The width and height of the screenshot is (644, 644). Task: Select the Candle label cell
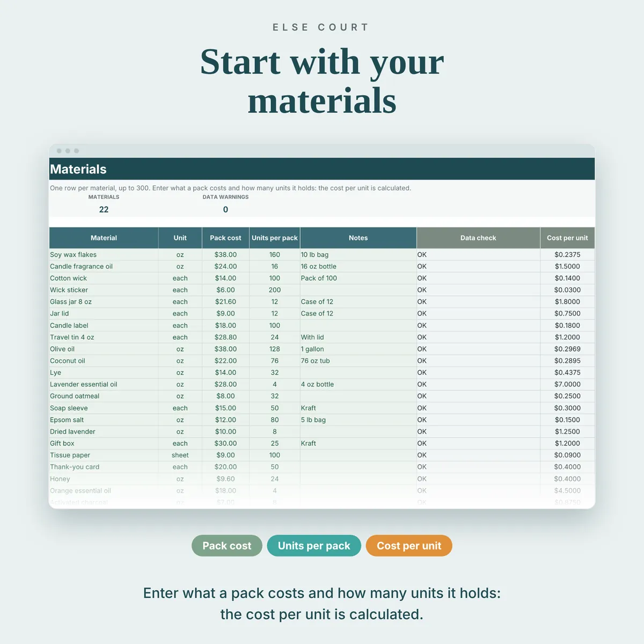coord(104,325)
